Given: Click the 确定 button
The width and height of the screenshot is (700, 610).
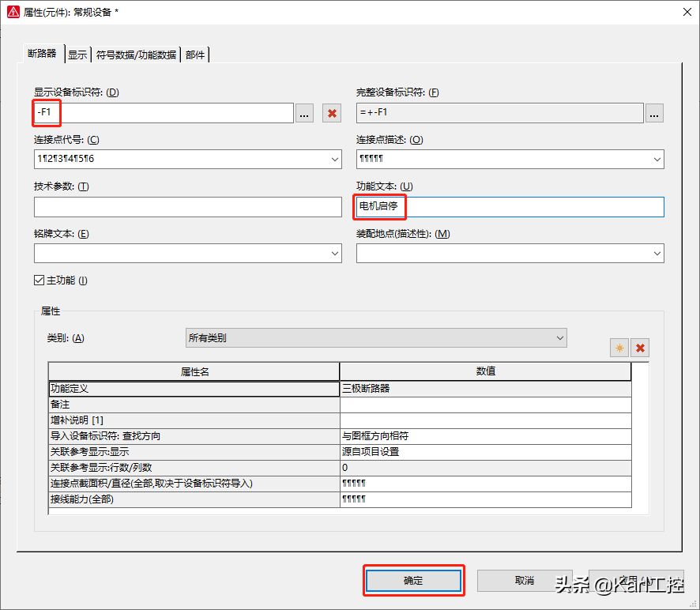Looking at the screenshot, I should click(413, 581).
